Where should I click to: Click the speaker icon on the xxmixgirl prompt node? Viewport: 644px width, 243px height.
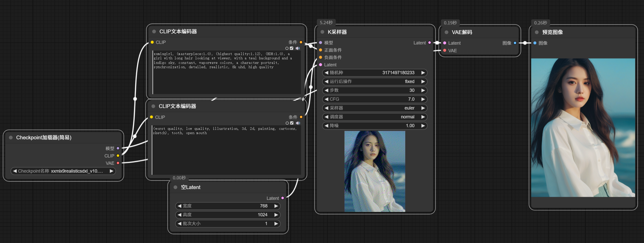coord(298,48)
